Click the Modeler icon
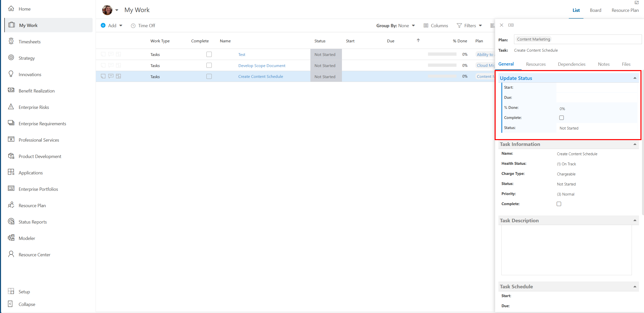Viewport: 644px width, 313px height. (x=11, y=238)
